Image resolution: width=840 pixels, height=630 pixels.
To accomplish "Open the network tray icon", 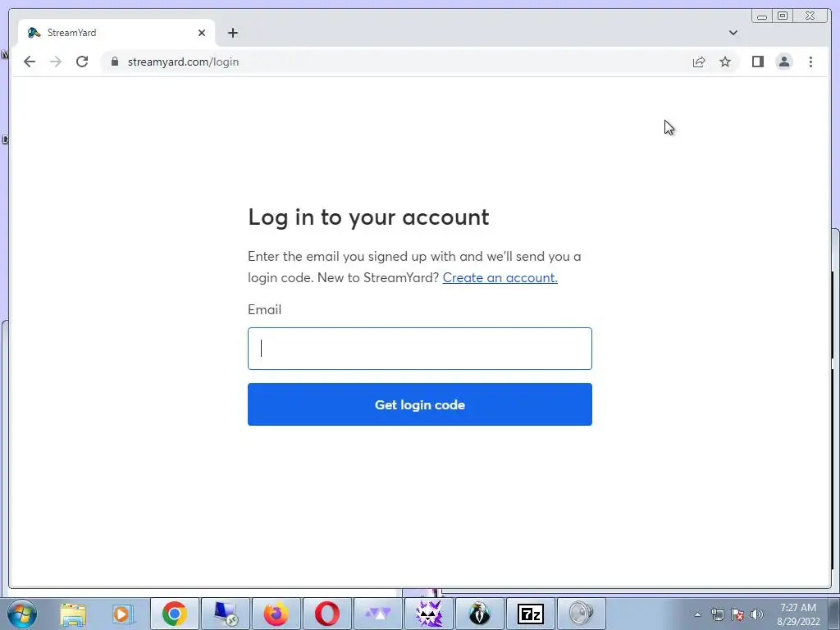I will [717, 614].
